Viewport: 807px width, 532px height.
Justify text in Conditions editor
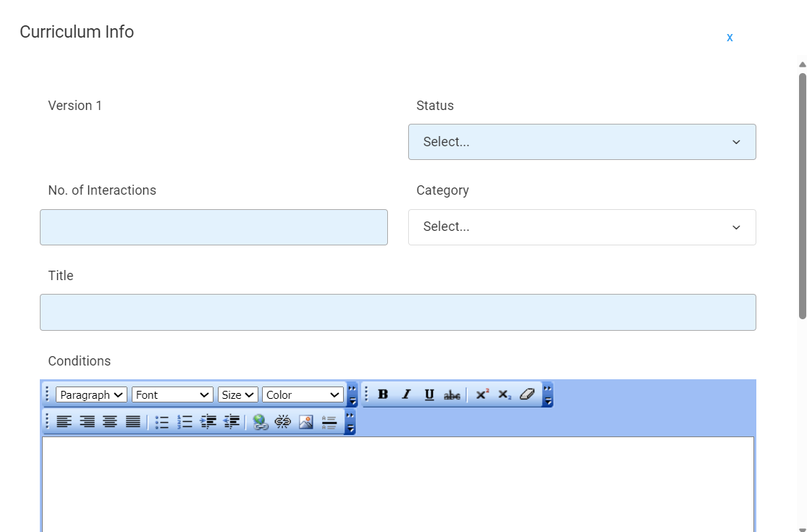coord(132,422)
